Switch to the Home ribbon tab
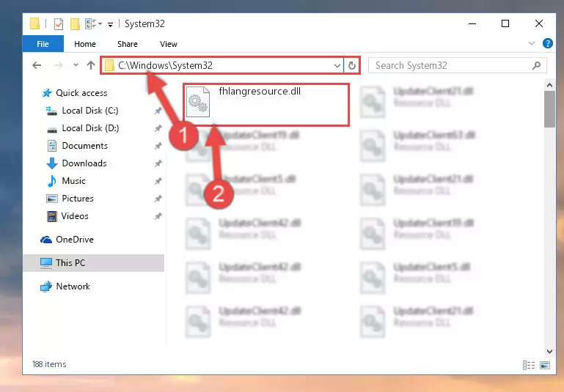The width and height of the screenshot is (564, 392). pos(85,44)
